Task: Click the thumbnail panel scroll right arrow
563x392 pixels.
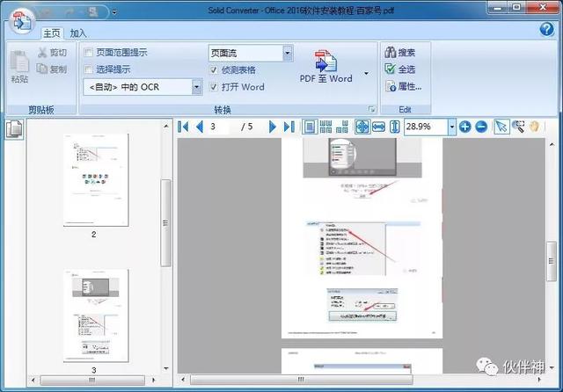Action: coord(154,380)
